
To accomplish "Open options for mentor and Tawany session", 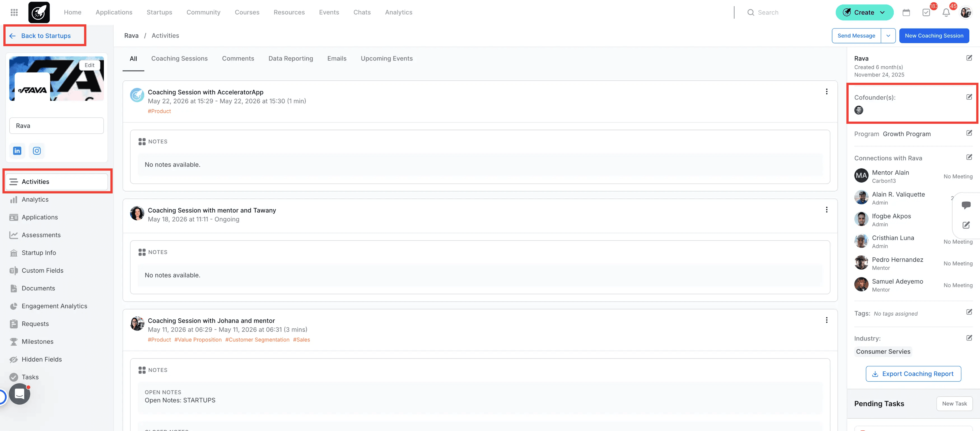I will (x=826, y=209).
